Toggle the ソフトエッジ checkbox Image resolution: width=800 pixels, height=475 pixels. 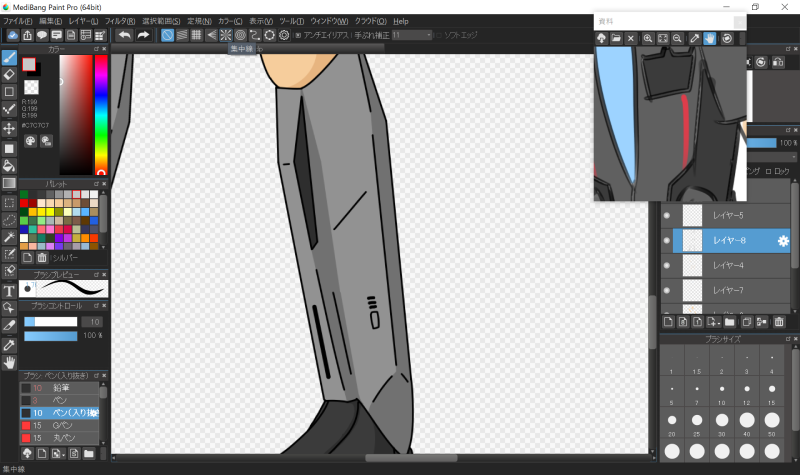[438, 35]
